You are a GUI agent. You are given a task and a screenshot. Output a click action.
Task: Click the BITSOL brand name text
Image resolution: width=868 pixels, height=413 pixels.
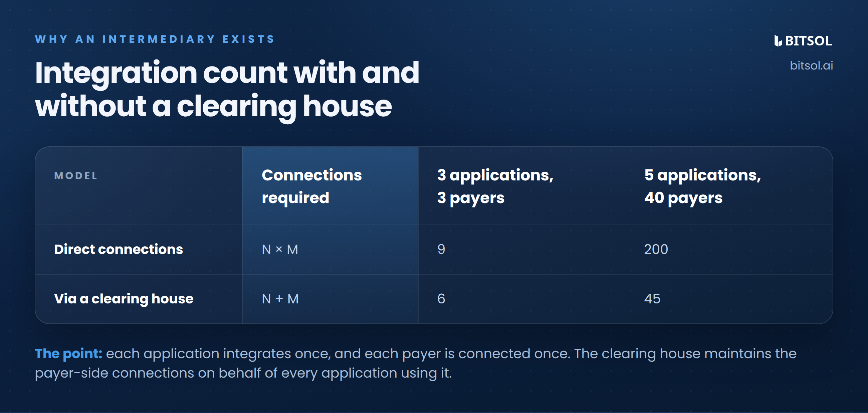point(808,41)
